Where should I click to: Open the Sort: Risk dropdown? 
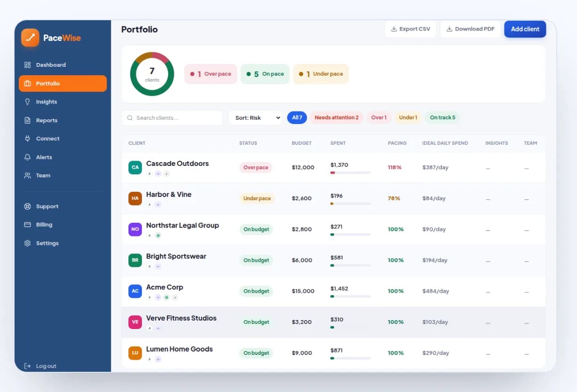[255, 118]
